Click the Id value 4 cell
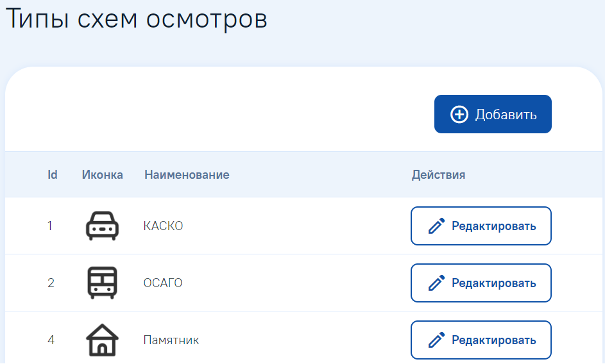Screen dimensions: 605x364 click(51, 340)
